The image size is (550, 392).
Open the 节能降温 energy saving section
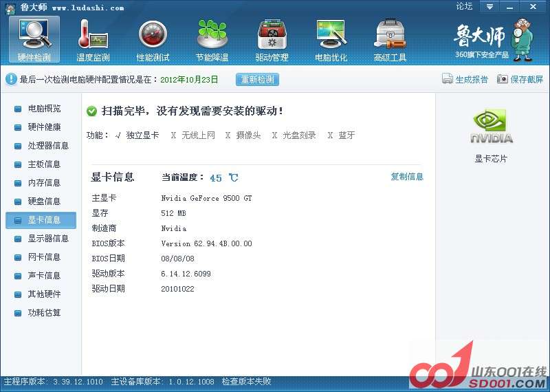click(x=212, y=40)
